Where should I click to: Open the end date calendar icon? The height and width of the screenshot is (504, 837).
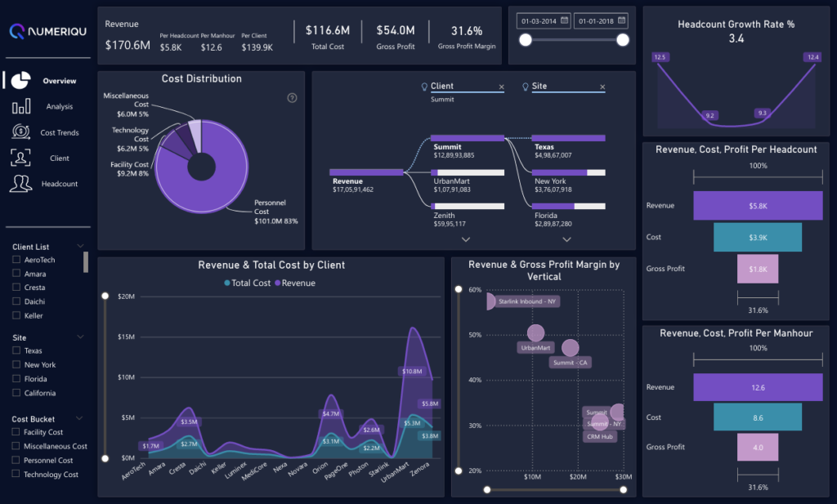pos(622,20)
